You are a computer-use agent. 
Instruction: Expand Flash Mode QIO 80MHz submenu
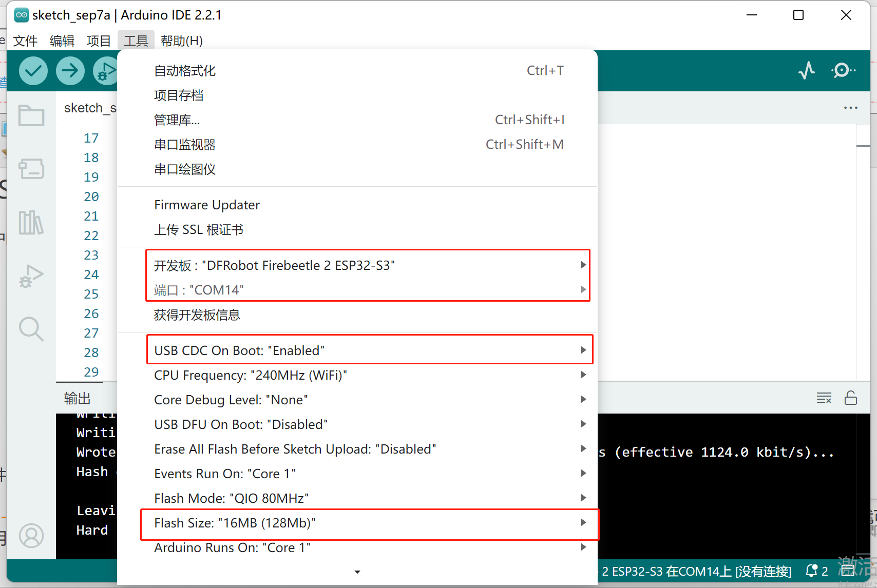click(357, 498)
